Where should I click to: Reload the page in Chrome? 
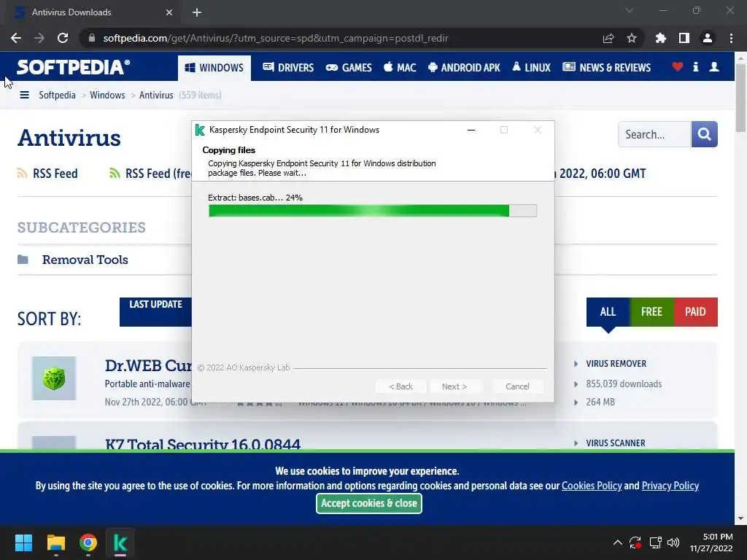point(63,38)
